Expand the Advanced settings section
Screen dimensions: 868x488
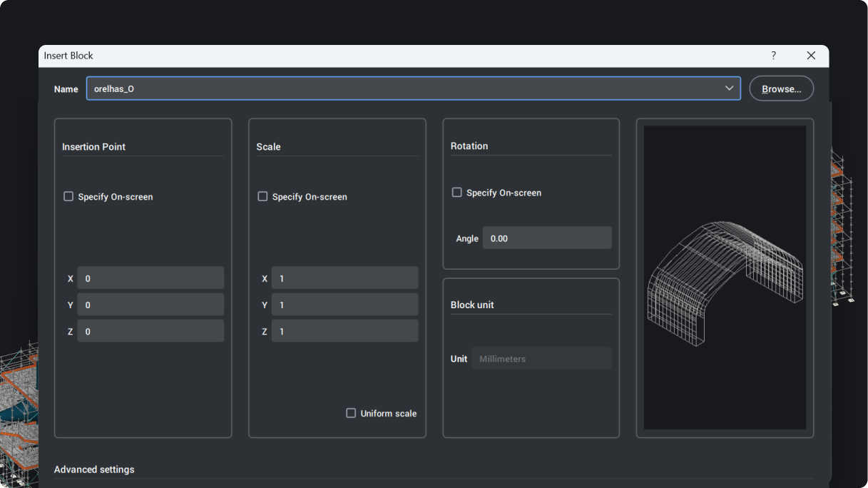pos(93,469)
